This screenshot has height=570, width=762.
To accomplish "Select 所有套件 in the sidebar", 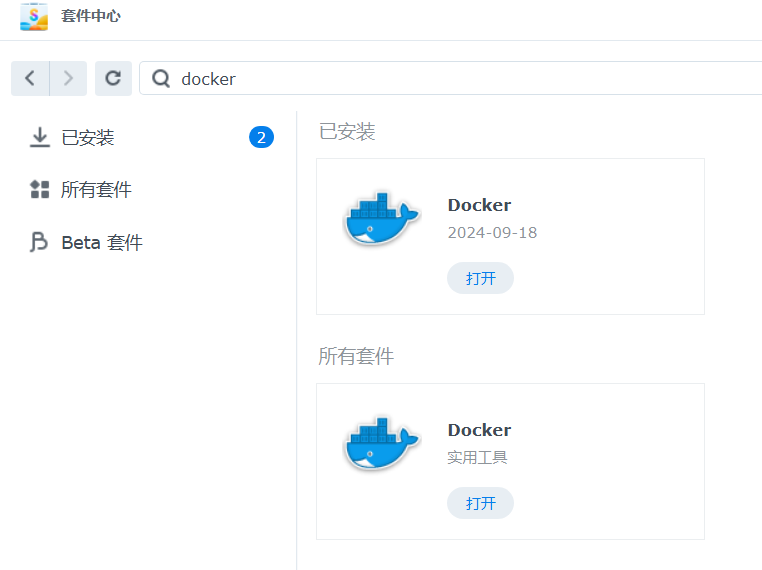I will point(96,190).
